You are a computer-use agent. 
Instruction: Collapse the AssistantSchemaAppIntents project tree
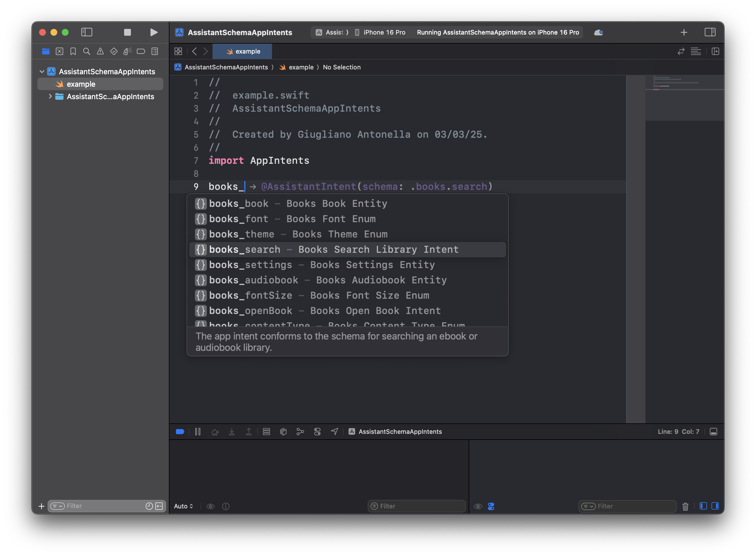tap(42, 71)
